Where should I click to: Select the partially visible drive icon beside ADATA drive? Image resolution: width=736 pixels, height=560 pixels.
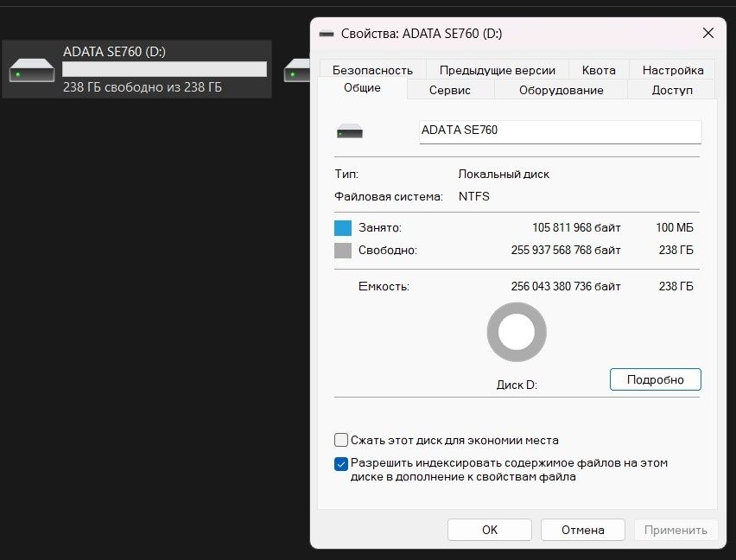296,70
